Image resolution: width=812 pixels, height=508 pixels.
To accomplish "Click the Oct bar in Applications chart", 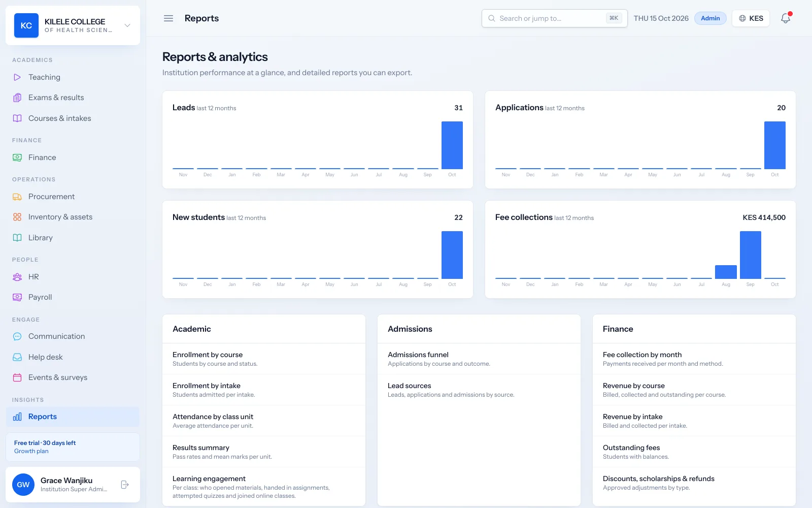I will pos(775,145).
